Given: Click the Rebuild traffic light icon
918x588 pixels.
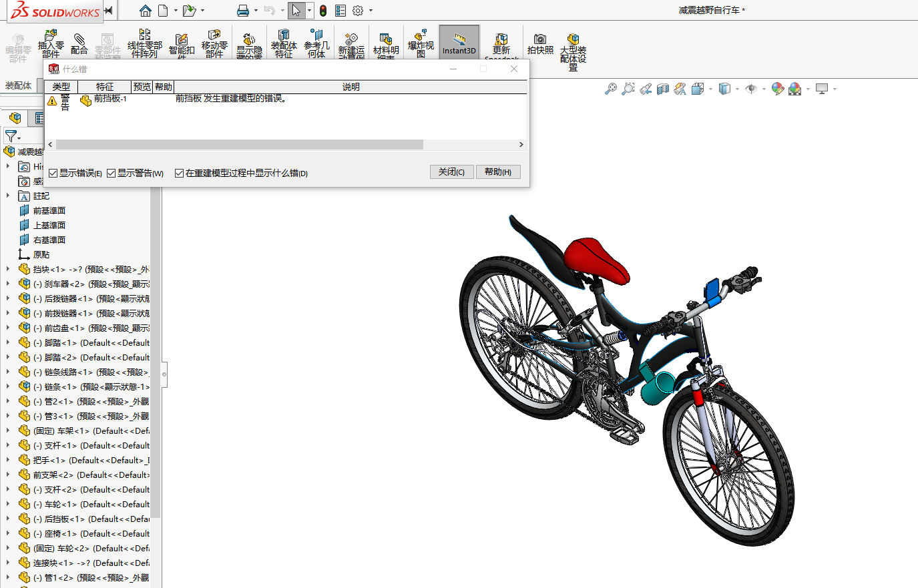Looking at the screenshot, I should (x=323, y=11).
